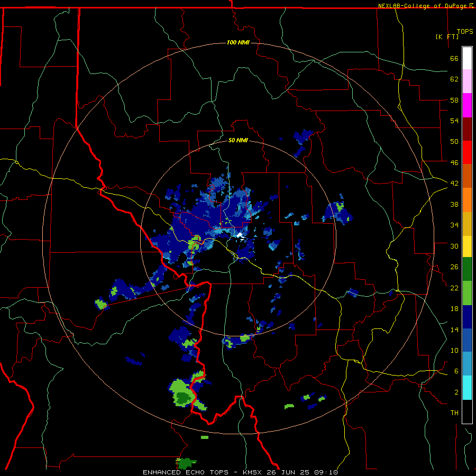Click the yellow 30-34 legend swatch

(467, 246)
